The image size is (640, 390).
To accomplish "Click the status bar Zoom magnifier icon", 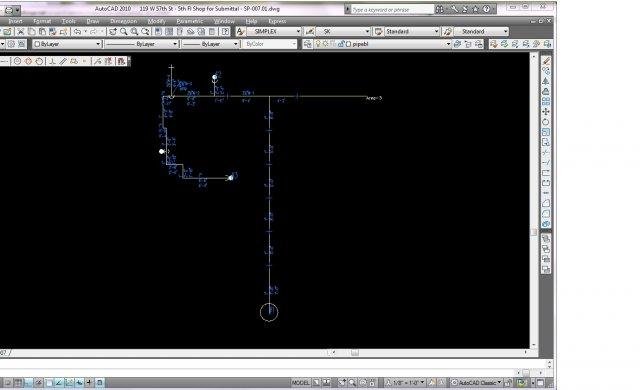I will (352, 383).
